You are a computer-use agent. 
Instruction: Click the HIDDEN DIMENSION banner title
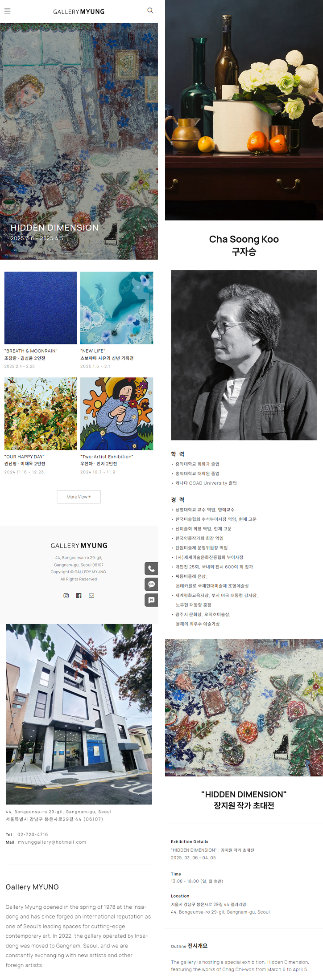[54, 228]
